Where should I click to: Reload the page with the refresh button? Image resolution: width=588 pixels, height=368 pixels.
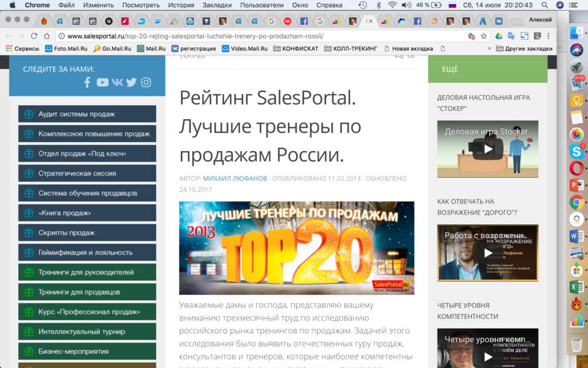(x=34, y=36)
